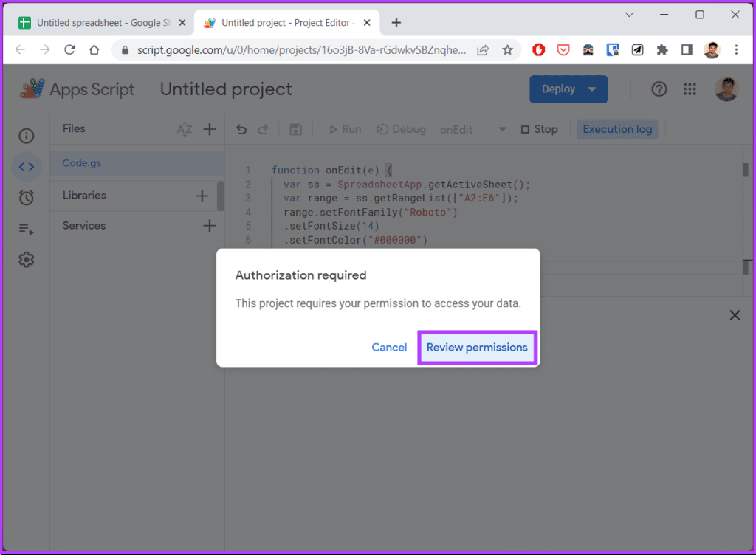Add a library with the Libraries plus icon
The image size is (756, 555).
(202, 196)
